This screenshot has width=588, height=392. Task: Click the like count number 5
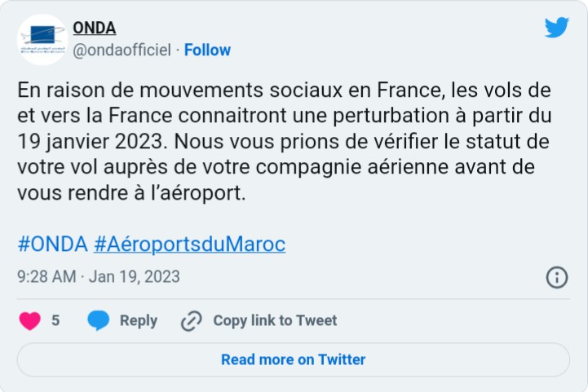point(55,320)
